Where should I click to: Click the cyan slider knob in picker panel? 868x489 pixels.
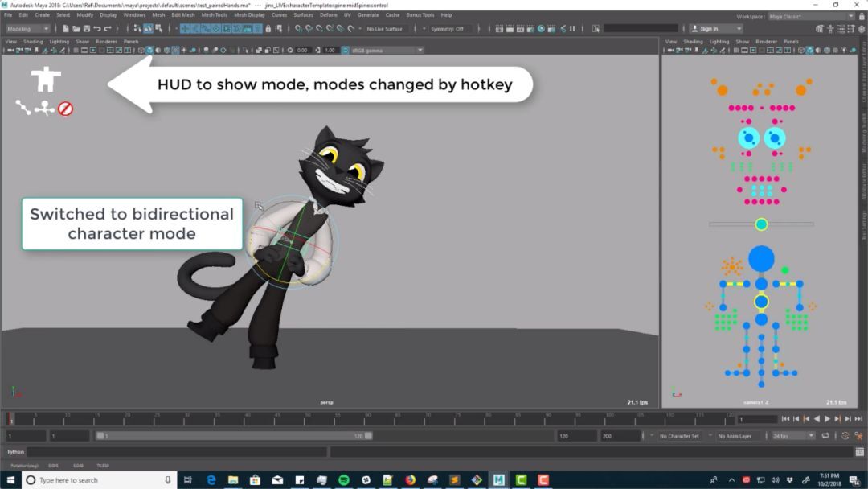tap(761, 224)
